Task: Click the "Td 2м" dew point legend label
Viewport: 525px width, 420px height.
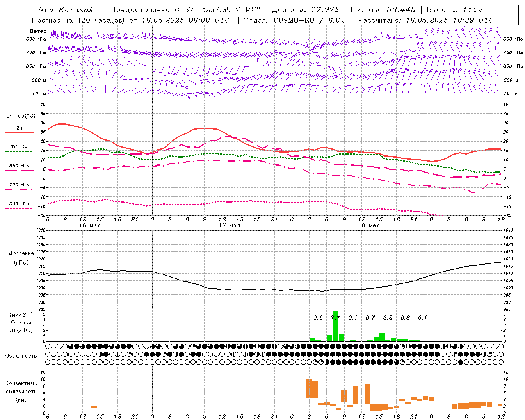Action: (x=19, y=147)
